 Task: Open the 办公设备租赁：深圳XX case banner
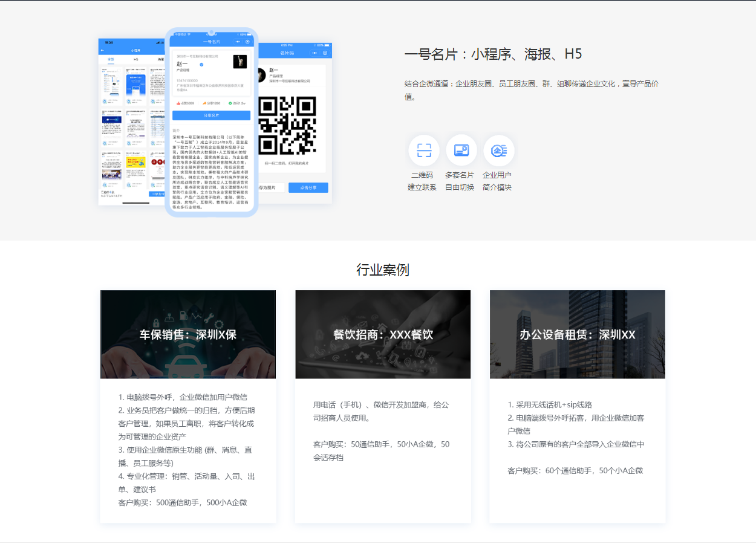[x=578, y=334]
